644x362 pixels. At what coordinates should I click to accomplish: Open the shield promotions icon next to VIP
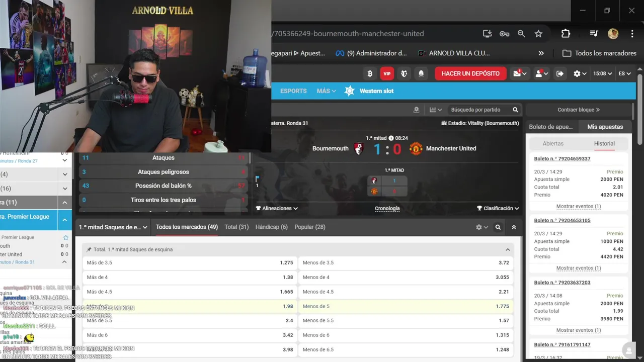(404, 73)
